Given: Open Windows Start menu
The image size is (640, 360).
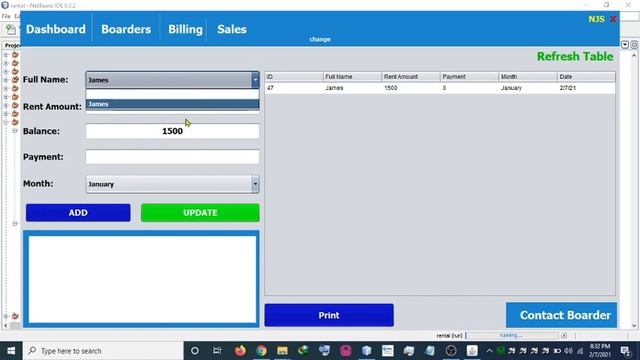Looking at the screenshot, I should coord(11,351).
